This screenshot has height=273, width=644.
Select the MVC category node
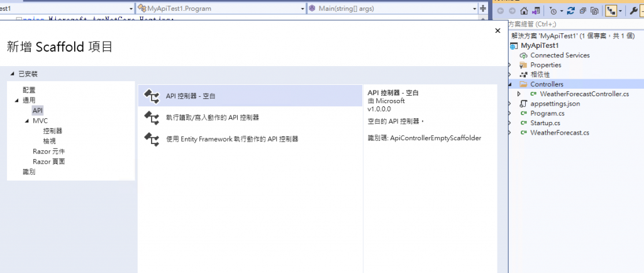[40, 121]
